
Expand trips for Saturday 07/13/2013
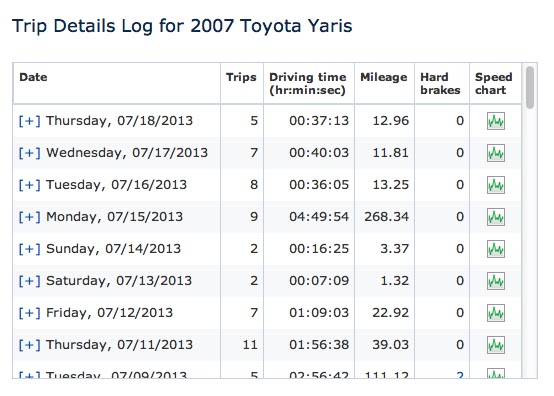click(30, 281)
